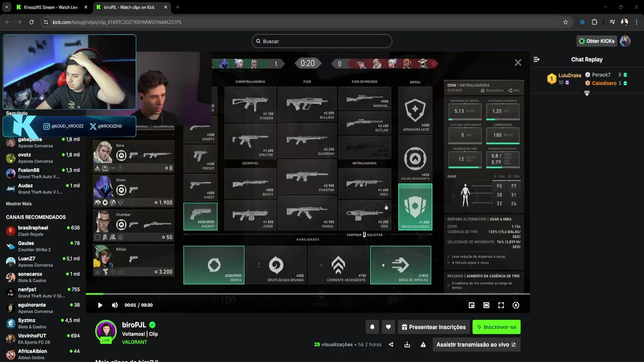
Task: Click the green Inscrever-se button
Action: pyautogui.click(x=497, y=327)
